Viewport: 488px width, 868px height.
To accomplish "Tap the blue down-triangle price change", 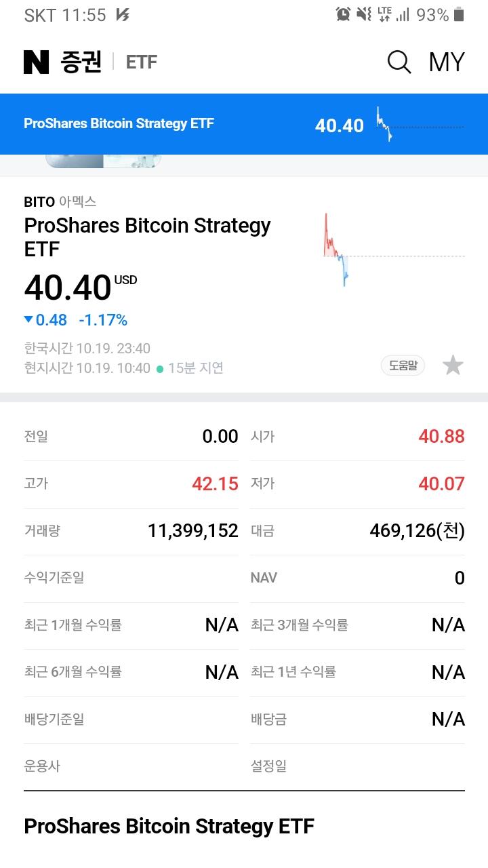I will 28,319.
